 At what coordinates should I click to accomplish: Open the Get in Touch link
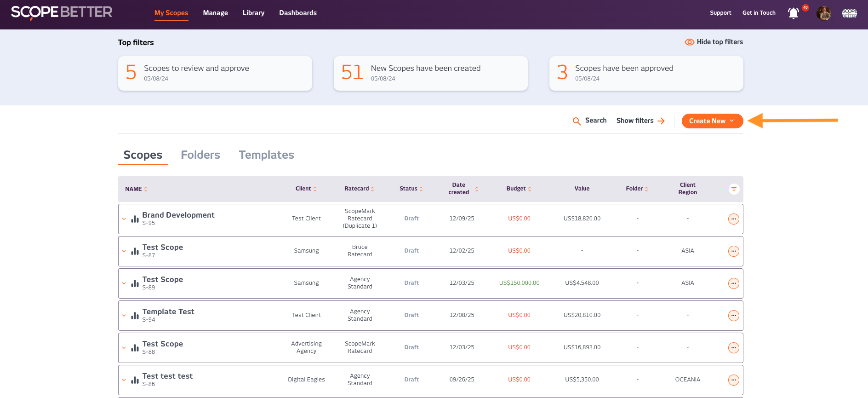pyautogui.click(x=759, y=13)
